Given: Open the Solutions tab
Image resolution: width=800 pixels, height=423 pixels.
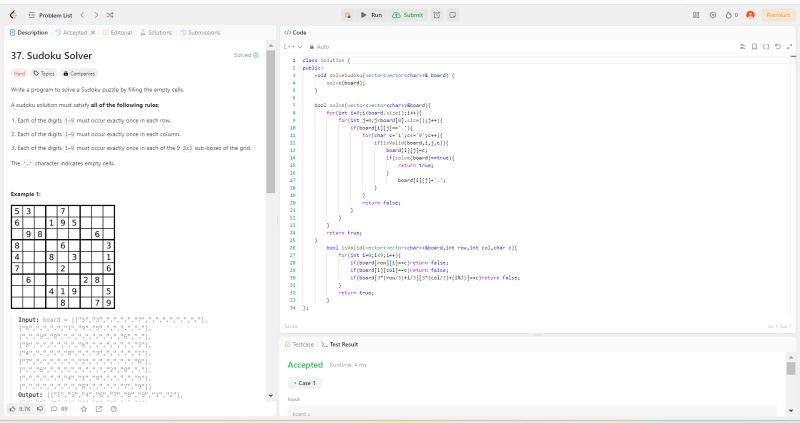Looking at the screenshot, I should pos(156,33).
